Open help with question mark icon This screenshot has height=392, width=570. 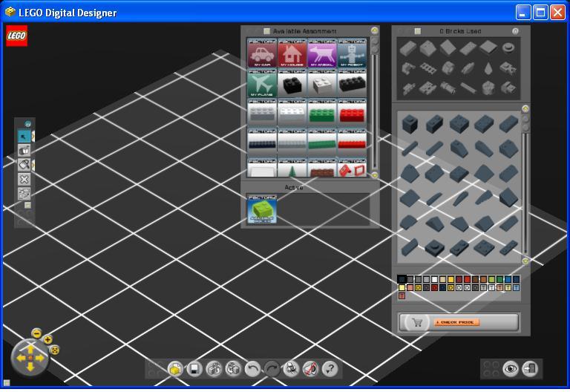(330, 369)
